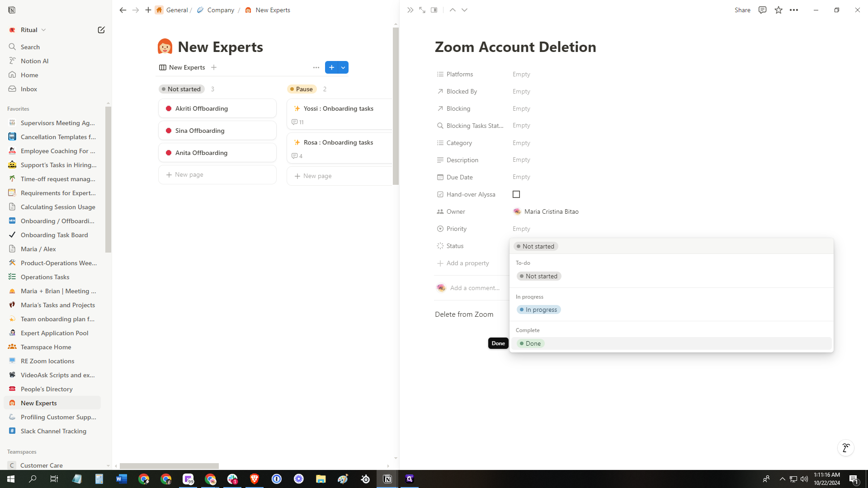
Task: Click the Not started column header tag
Action: [x=182, y=89]
